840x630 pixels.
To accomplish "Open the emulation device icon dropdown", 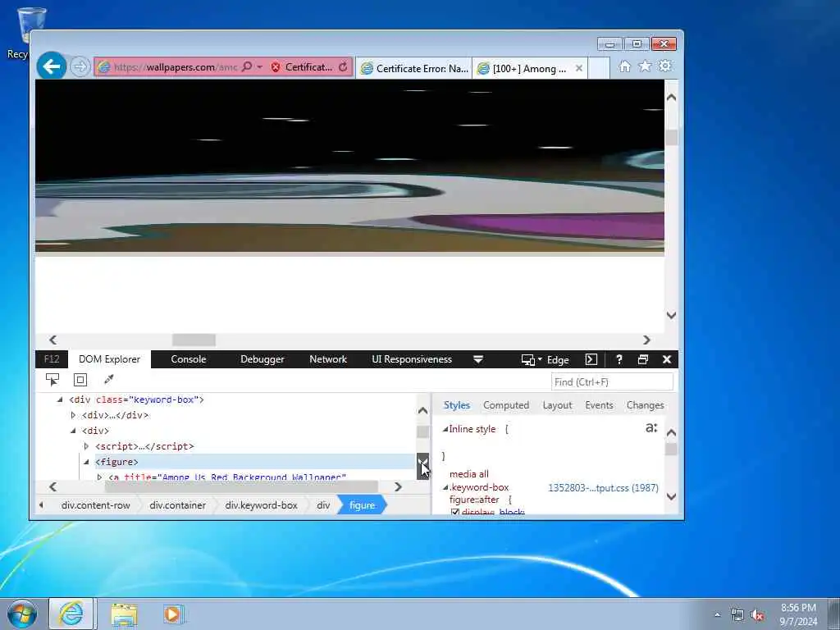I will (x=532, y=359).
